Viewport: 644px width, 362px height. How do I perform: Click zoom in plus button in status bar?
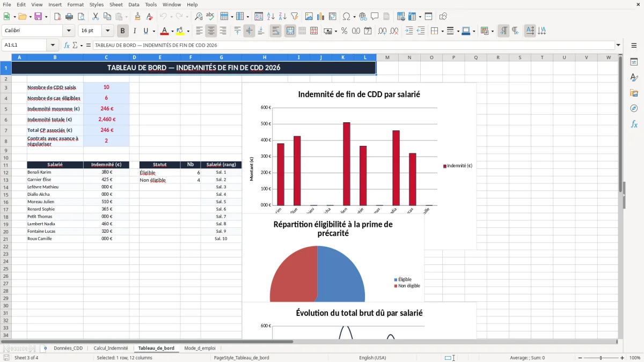623,358
